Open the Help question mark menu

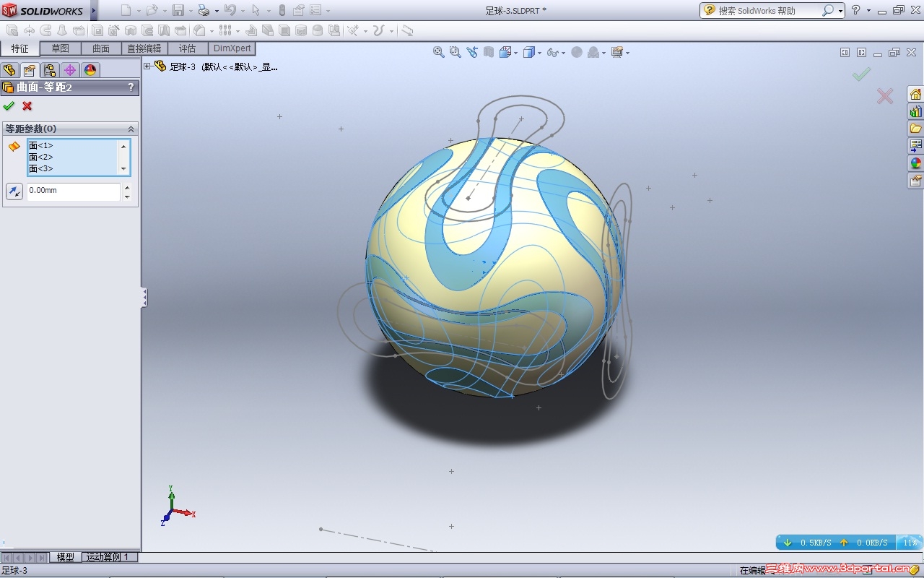pyautogui.click(x=856, y=10)
